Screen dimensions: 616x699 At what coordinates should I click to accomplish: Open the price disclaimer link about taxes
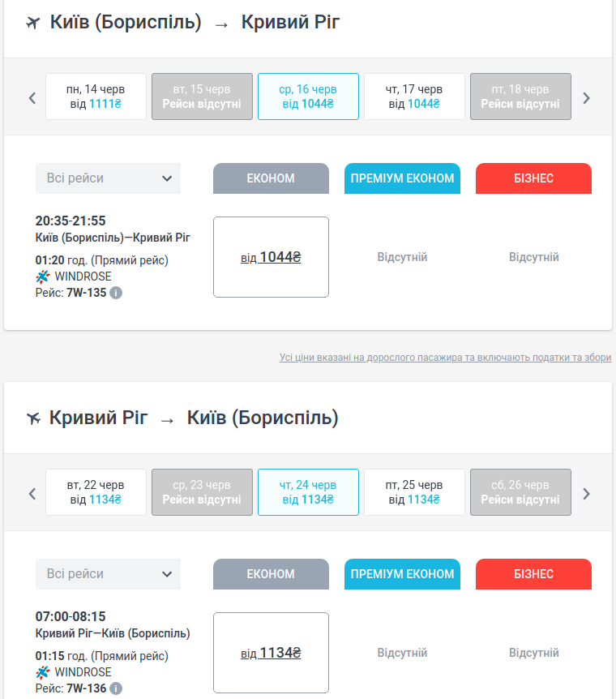tap(445, 358)
